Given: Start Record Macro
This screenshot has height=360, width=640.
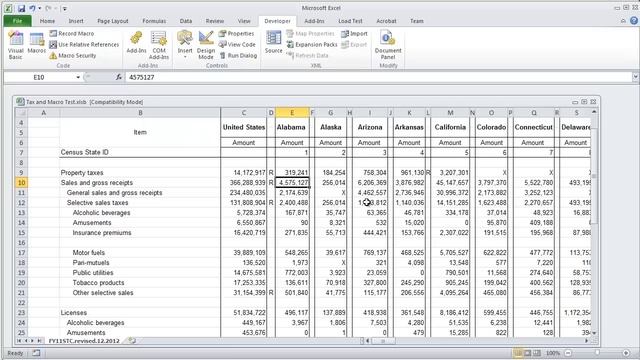Looking at the screenshot, I should click(72, 33).
